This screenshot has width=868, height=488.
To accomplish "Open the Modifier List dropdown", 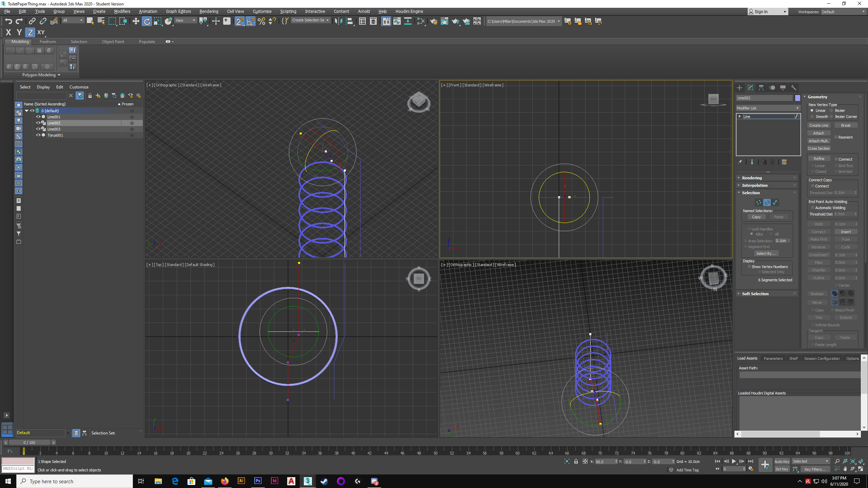I will pyautogui.click(x=768, y=108).
